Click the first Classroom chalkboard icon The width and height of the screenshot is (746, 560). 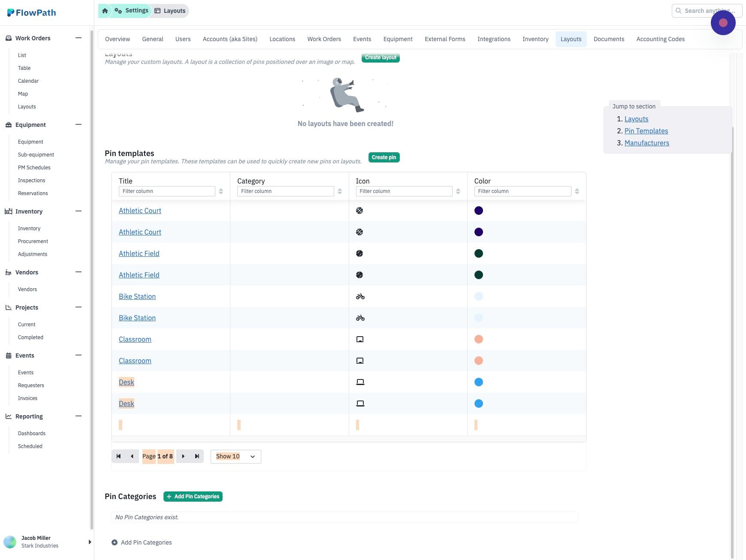pyautogui.click(x=360, y=339)
